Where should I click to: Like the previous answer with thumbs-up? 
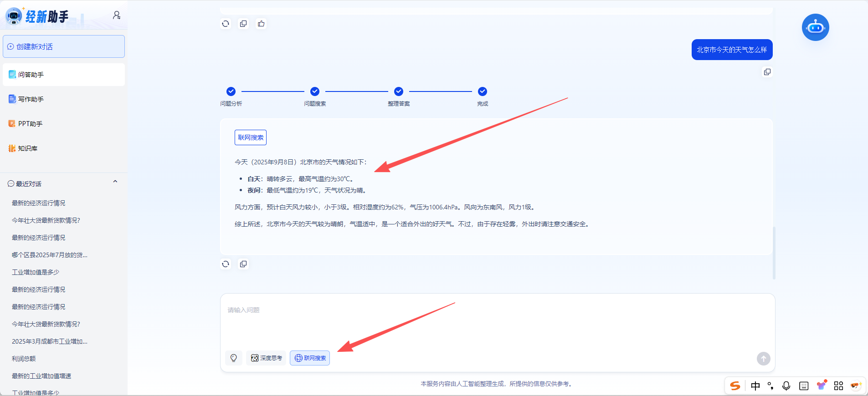point(261,24)
